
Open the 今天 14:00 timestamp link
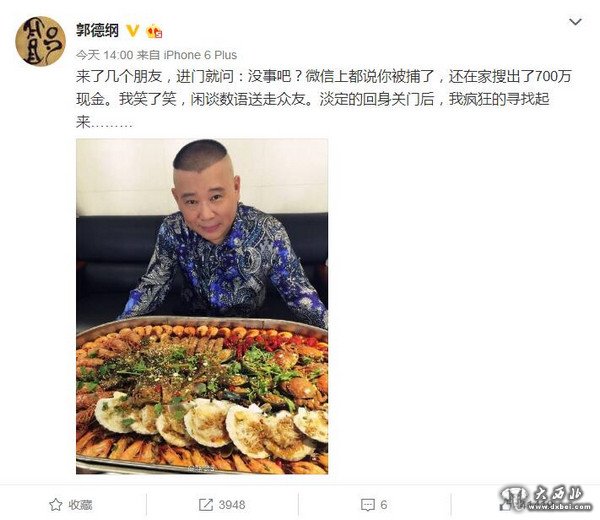click(104, 55)
